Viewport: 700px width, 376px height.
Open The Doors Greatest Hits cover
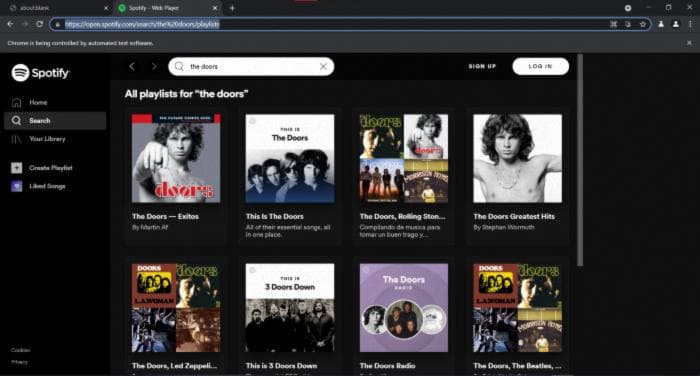point(518,159)
